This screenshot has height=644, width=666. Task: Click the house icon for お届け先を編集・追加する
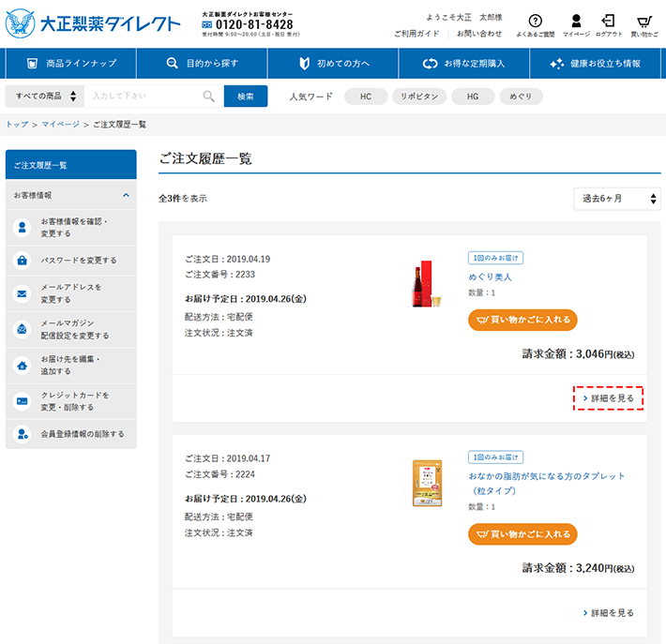23,365
